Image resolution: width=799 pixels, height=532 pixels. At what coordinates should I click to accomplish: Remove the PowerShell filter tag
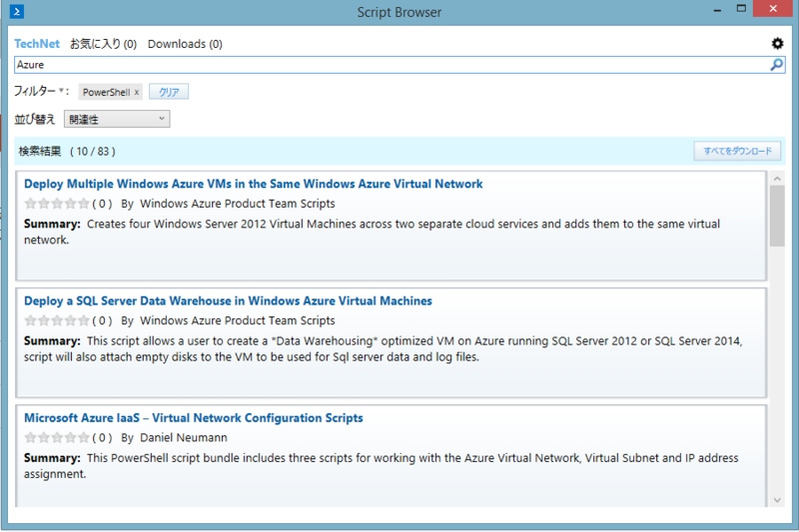(137, 92)
